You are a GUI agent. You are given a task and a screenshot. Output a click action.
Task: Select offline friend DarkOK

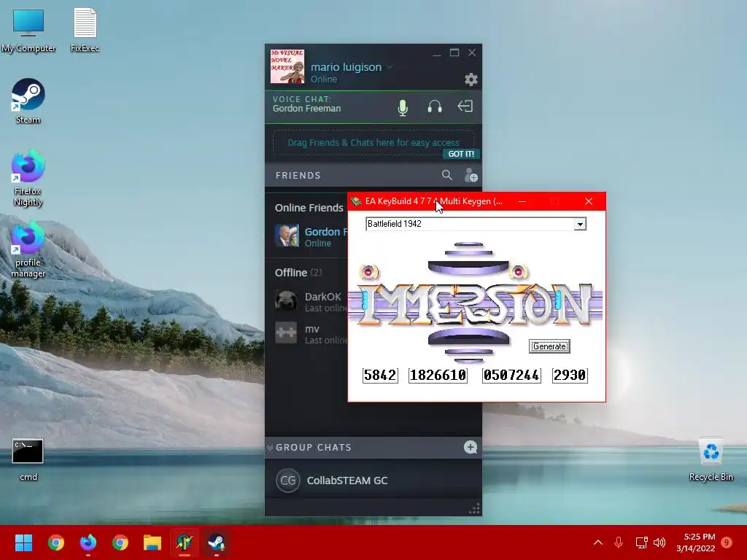pyautogui.click(x=311, y=302)
